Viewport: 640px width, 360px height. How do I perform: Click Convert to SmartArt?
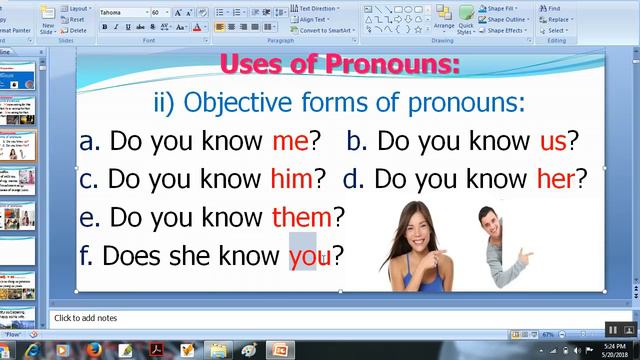pyautogui.click(x=322, y=30)
